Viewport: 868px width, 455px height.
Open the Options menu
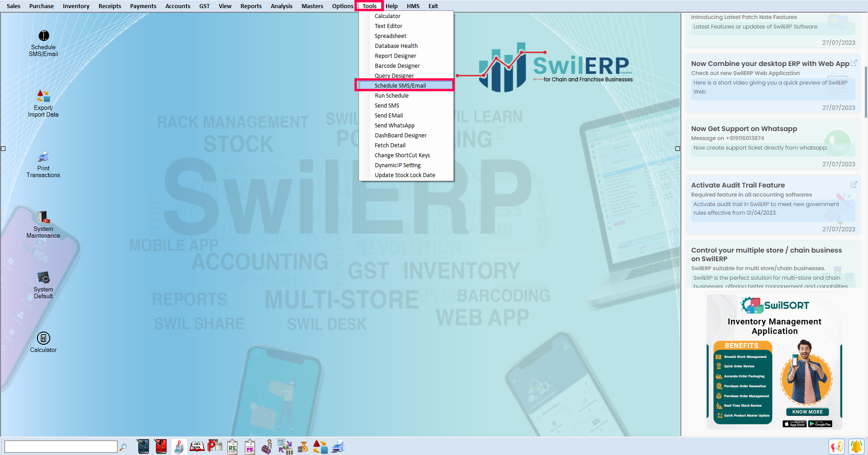pos(343,6)
